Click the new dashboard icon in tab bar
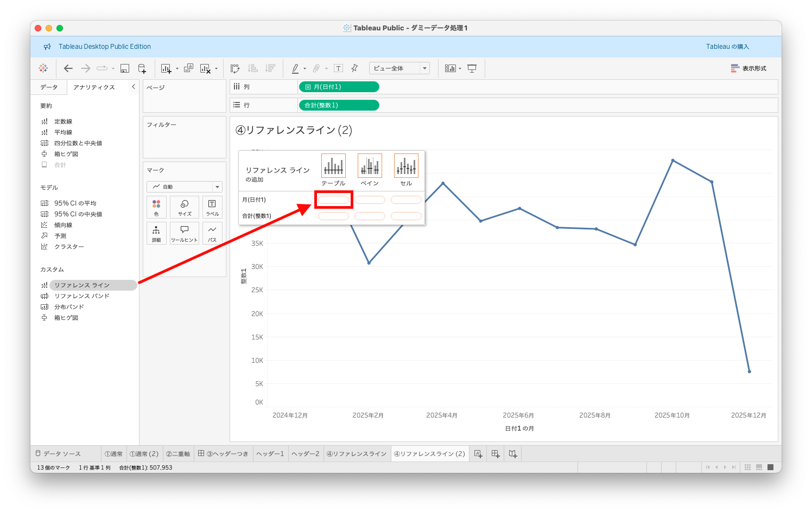 tap(496, 454)
